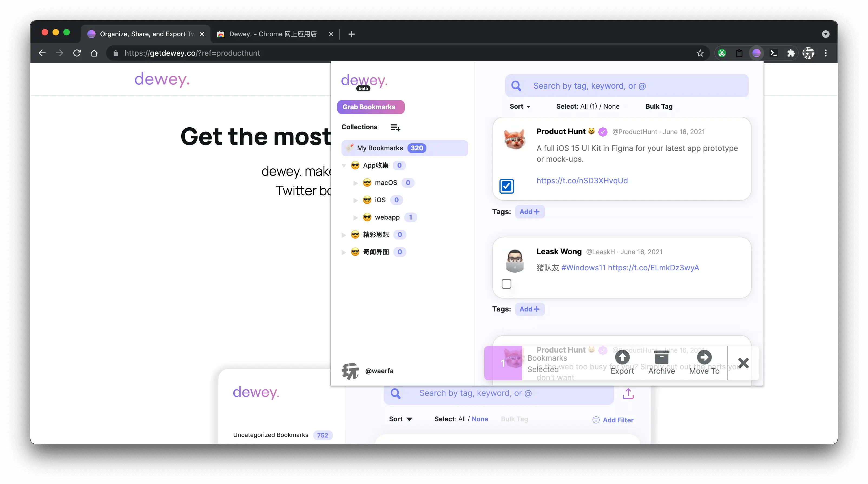Click Leask Wong profile avatar

[x=515, y=260]
